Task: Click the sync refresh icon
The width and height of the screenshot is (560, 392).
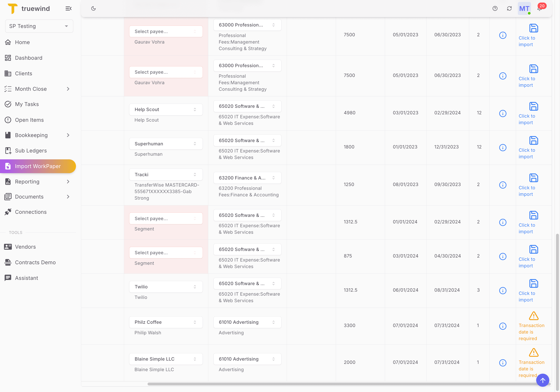Action: pyautogui.click(x=509, y=8)
